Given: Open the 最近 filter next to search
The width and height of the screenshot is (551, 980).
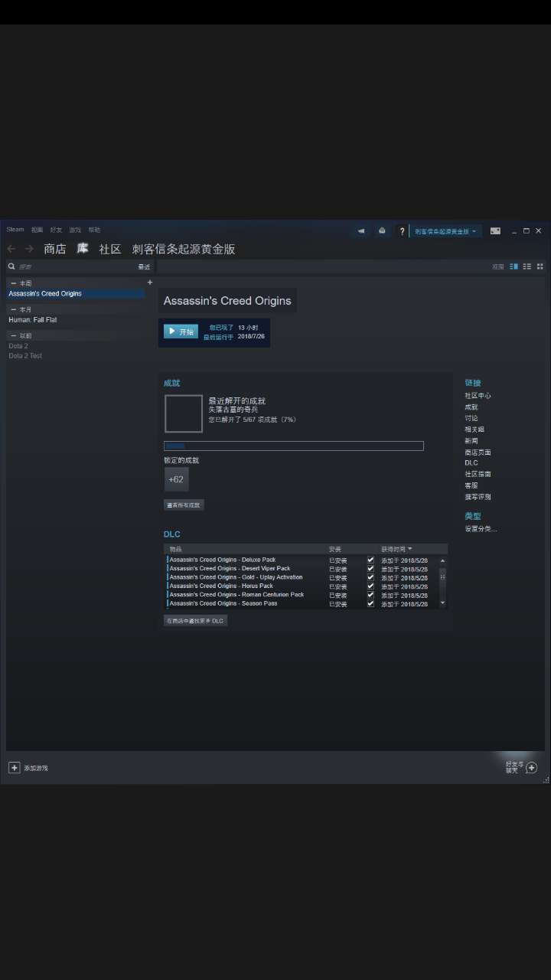Looking at the screenshot, I should tap(144, 267).
